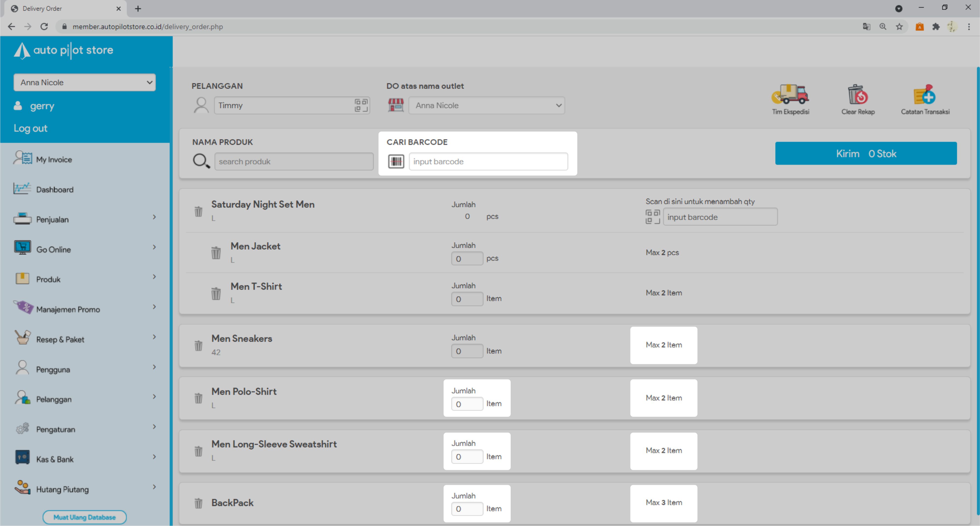
Task: Open My Invoice menu item
Action: 54,159
